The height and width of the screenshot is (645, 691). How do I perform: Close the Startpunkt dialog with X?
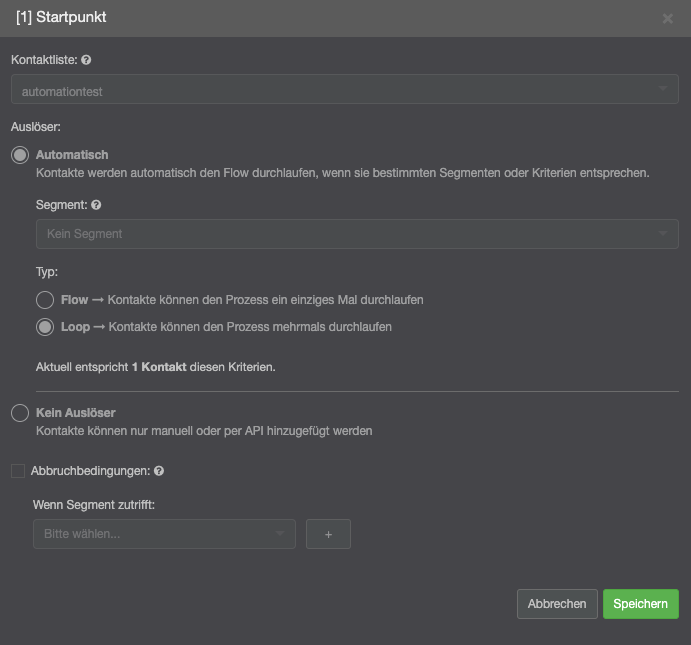(668, 18)
